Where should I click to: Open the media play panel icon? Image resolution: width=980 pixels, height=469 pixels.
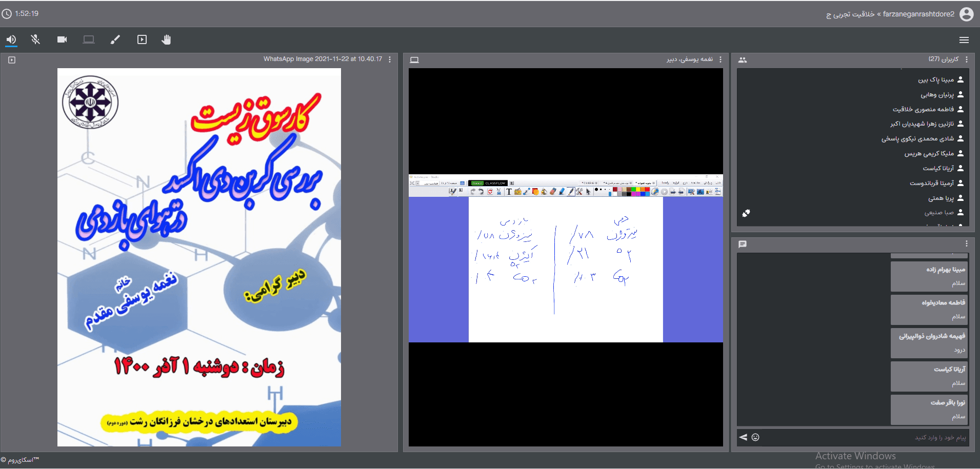[142, 39]
